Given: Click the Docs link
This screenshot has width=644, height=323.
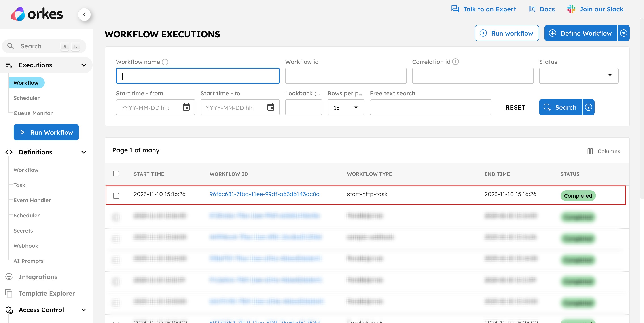Looking at the screenshot, I should pos(547,9).
